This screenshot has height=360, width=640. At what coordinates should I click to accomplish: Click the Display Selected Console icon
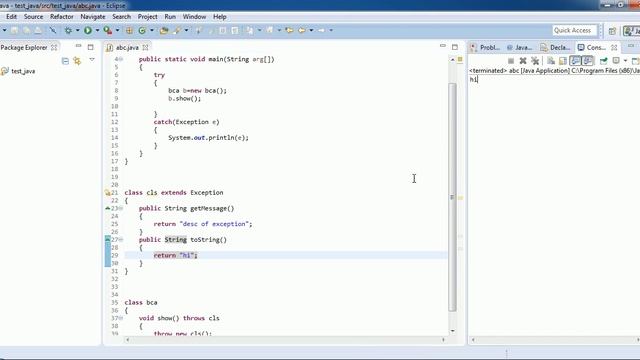tap(616, 60)
